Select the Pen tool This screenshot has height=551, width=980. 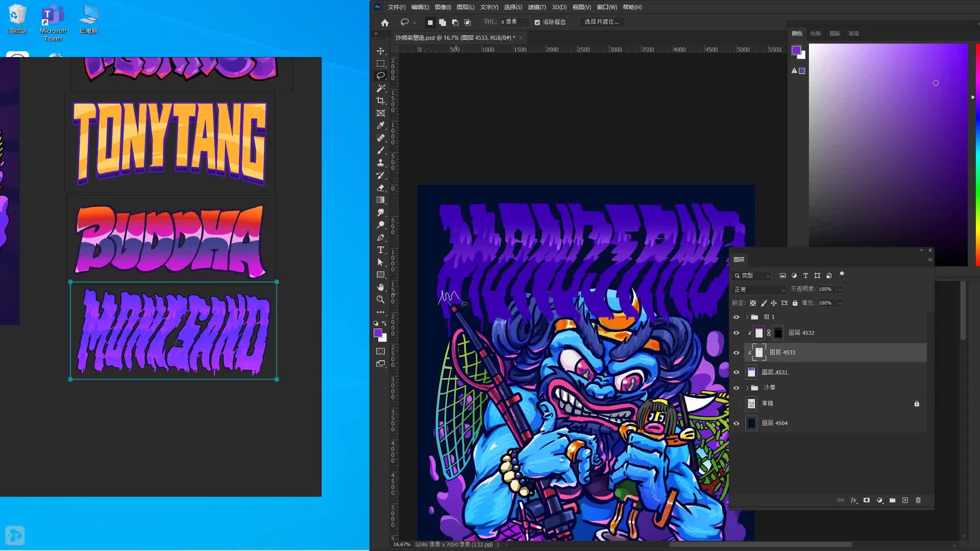380,237
